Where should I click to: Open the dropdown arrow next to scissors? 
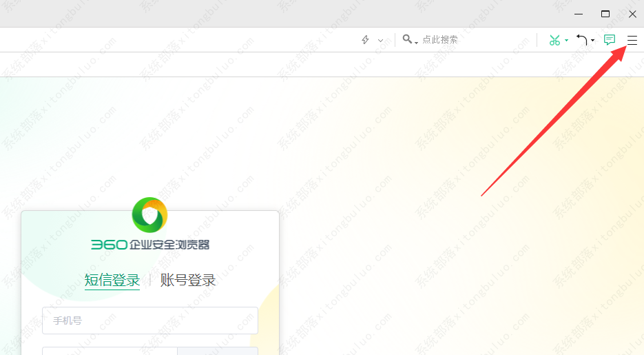coord(567,40)
